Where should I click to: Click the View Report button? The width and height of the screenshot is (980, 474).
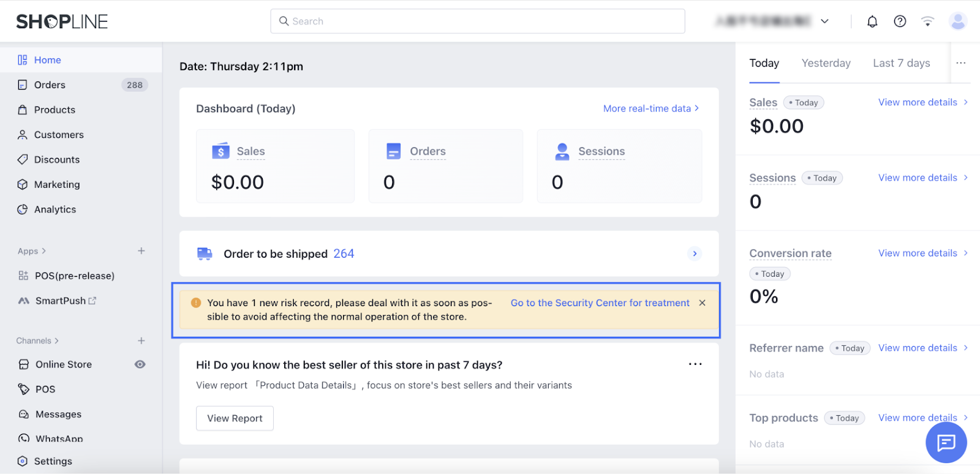235,418
